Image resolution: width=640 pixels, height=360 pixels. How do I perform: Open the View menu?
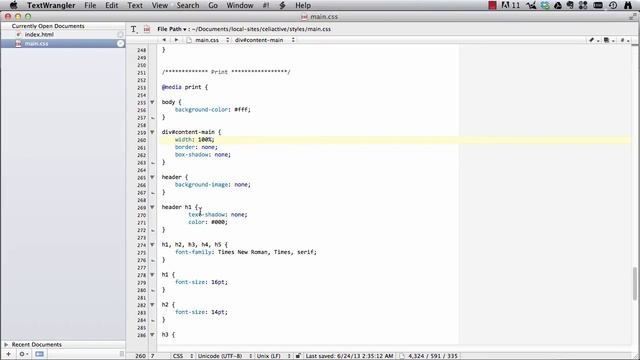[x=160, y=5]
